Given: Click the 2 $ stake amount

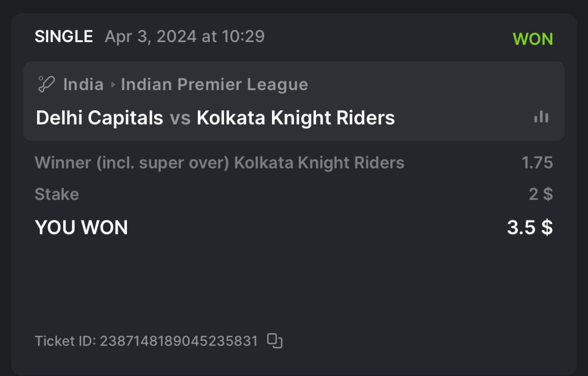Looking at the screenshot, I should pyautogui.click(x=540, y=194).
